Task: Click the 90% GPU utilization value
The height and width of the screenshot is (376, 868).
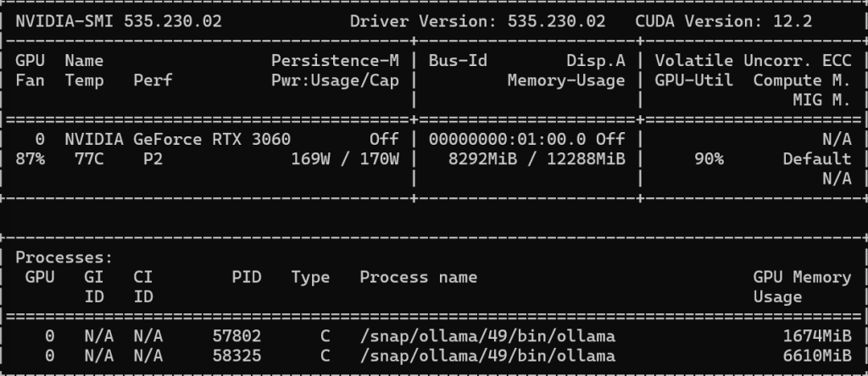Action: [709, 159]
